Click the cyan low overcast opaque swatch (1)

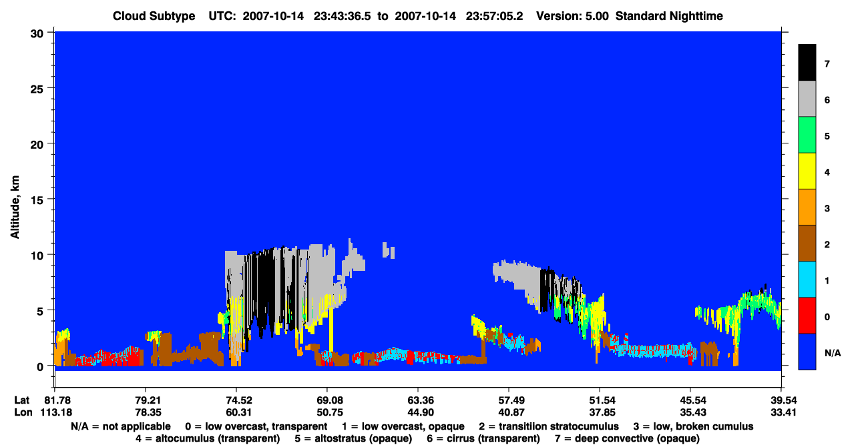pyautogui.click(x=807, y=279)
